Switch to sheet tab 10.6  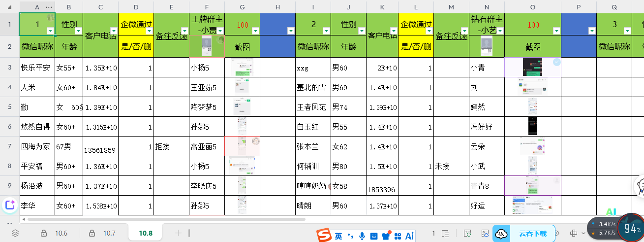[x=61, y=233]
